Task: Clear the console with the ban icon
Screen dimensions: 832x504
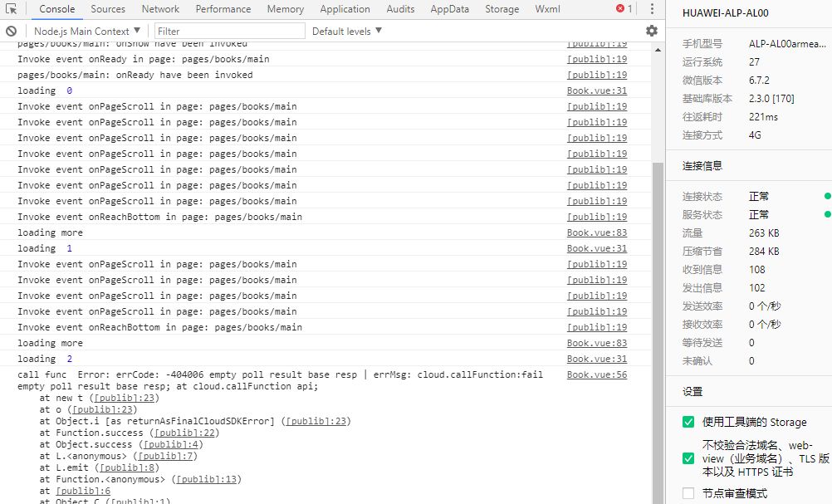Action: (x=11, y=32)
